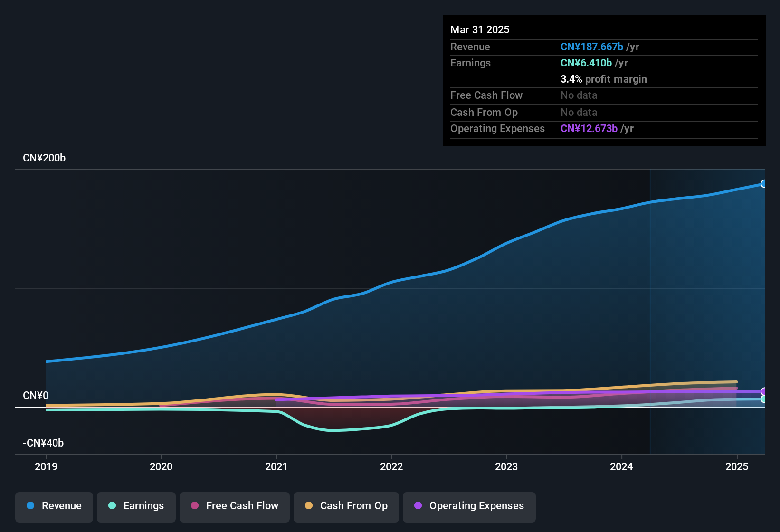Click the Cash From Op tooltip row label
The height and width of the screenshot is (532, 780).
[484, 113]
